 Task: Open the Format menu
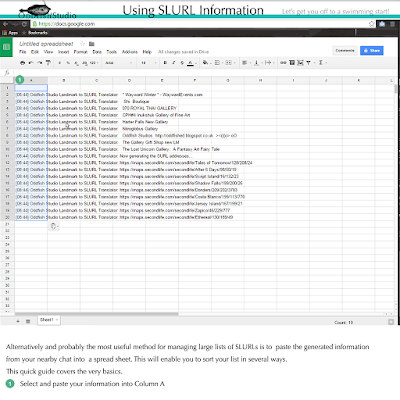80,52
